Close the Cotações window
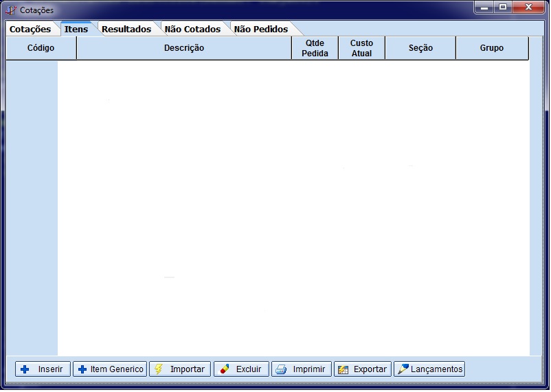This screenshot has width=551, height=392. point(528,7)
